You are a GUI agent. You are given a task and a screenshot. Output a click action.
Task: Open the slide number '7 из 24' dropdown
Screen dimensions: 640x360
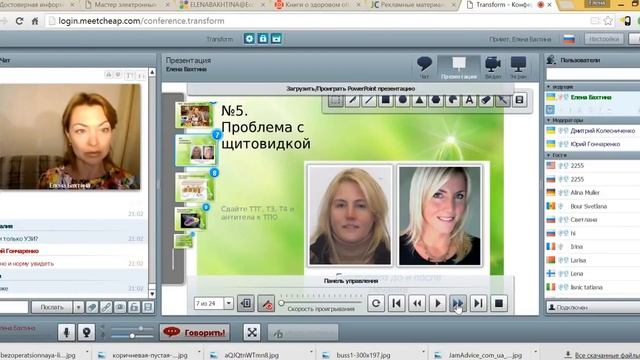[229, 303]
